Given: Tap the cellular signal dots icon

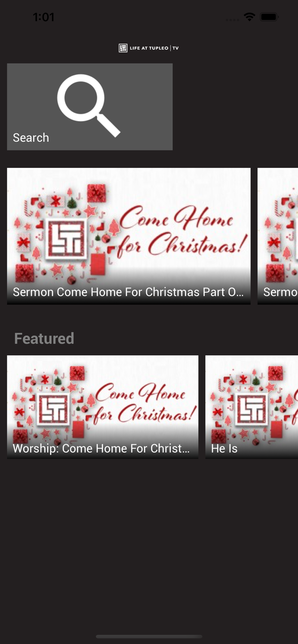Looking at the screenshot, I should tap(232, 20).
